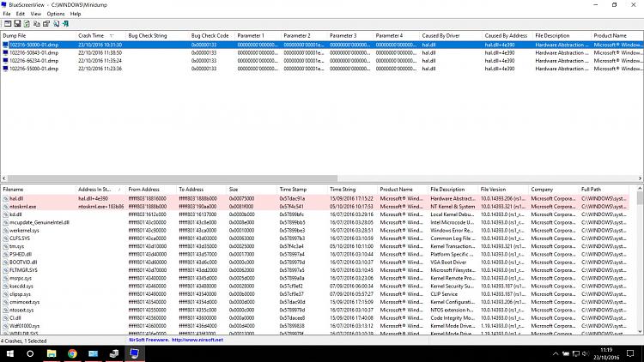The image size is (644, 362).
Task: Select the 102216-50000-01.dmp crash entry
Action: click(x=322, y=45)
